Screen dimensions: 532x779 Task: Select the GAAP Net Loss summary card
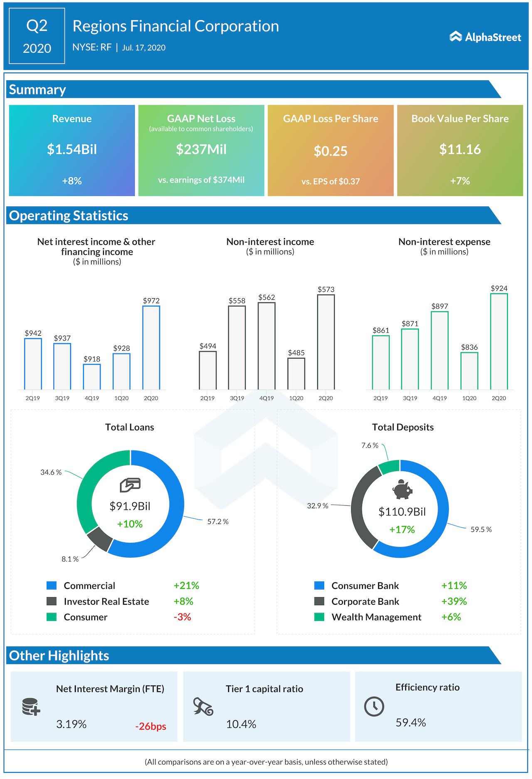(x=201, y=150)
